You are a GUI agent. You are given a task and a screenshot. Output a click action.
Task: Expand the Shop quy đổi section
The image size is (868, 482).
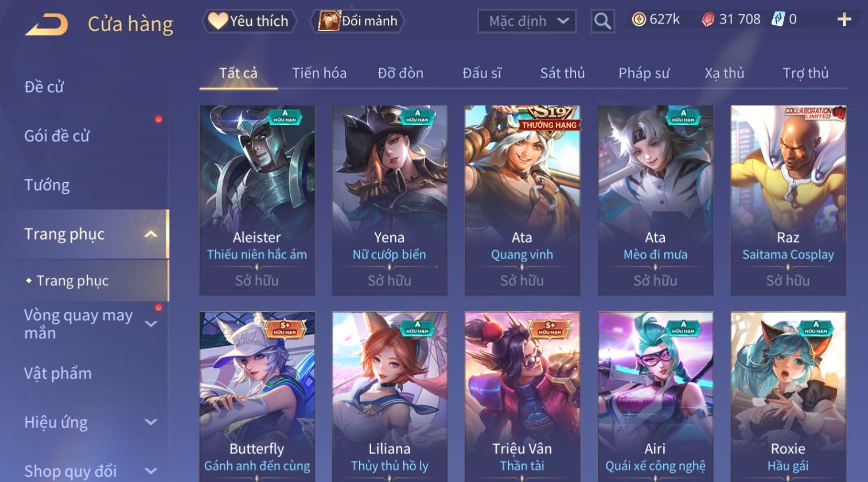click(x=151, y=471)
